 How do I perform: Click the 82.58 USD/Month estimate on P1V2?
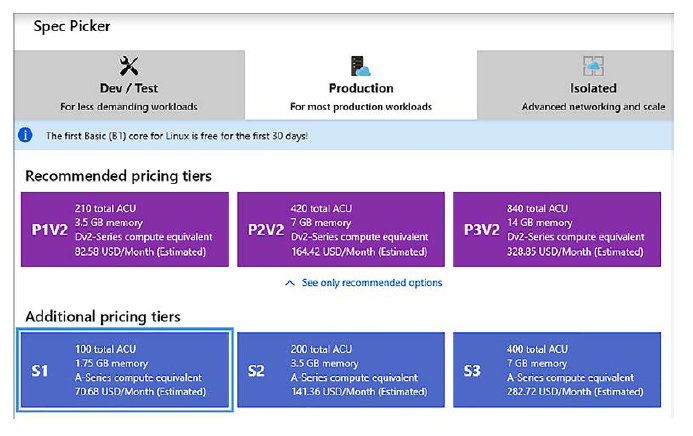(140, 252)
